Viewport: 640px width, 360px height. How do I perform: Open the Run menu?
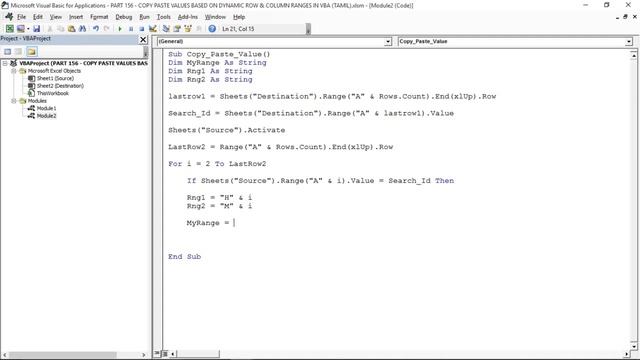pyautogui.click(x=144, y=17)
